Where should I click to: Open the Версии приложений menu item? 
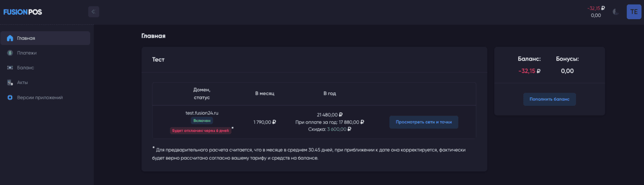click(x=45, y=97)
